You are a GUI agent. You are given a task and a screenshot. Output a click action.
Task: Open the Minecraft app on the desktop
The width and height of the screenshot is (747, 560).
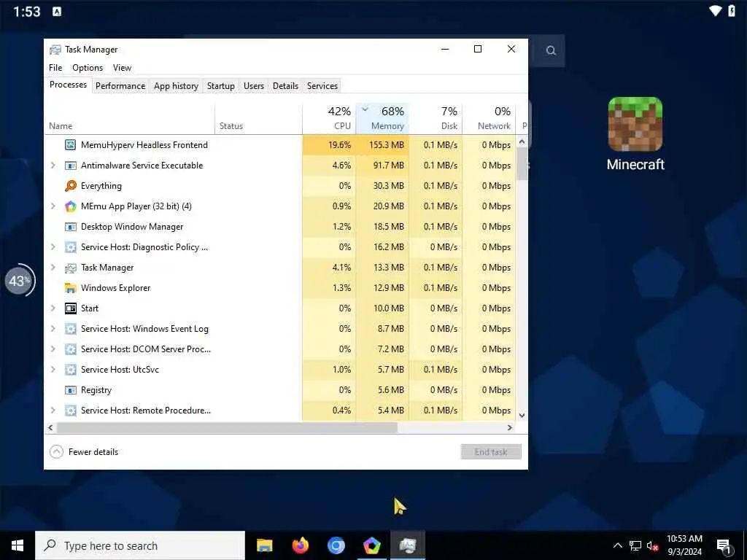point(635,134)
